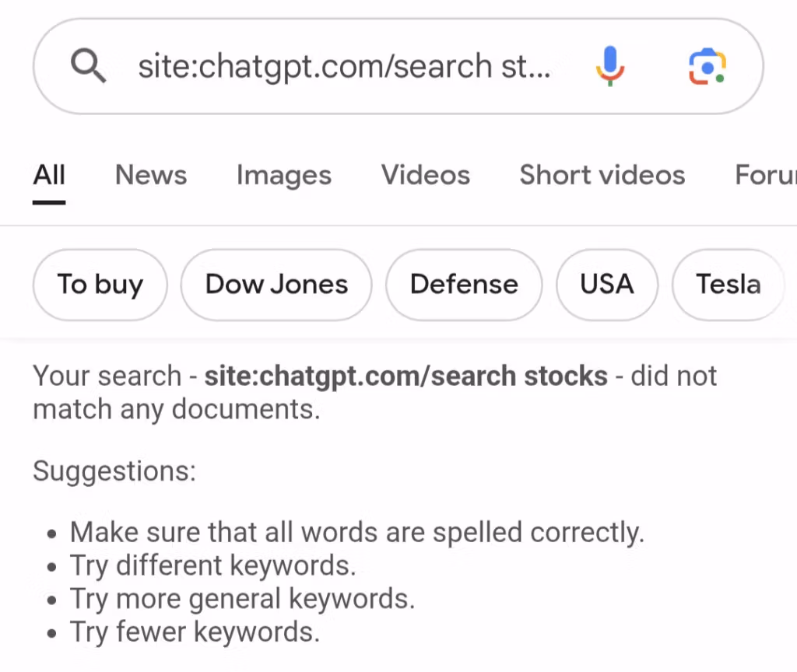Select the "Dow Jones" suggestion chip

pyautogui.click(x=276, y=285)
